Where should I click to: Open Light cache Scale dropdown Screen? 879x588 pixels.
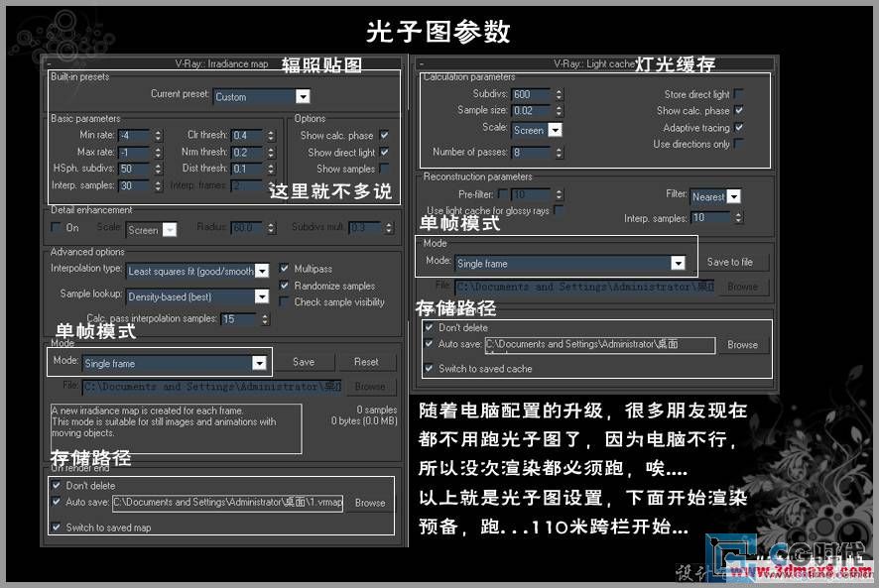pyautogui.click(x=537, y=130)
